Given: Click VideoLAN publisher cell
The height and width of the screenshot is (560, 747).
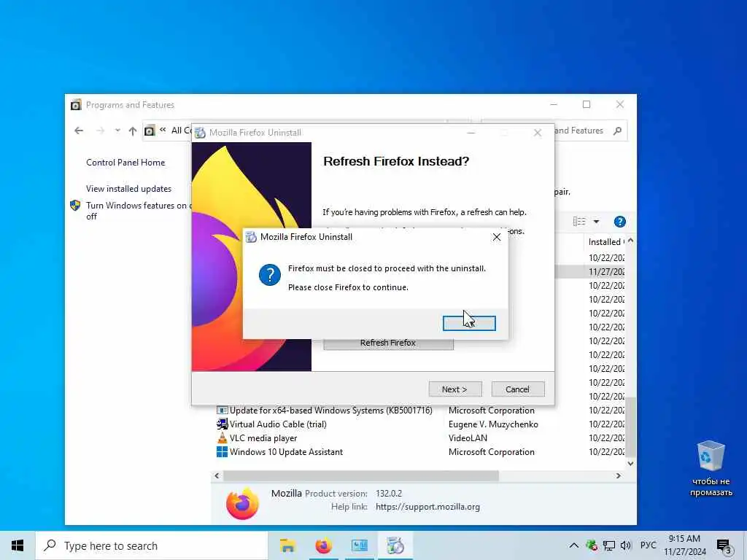Looking at the screenshot, I should [468, 438].
